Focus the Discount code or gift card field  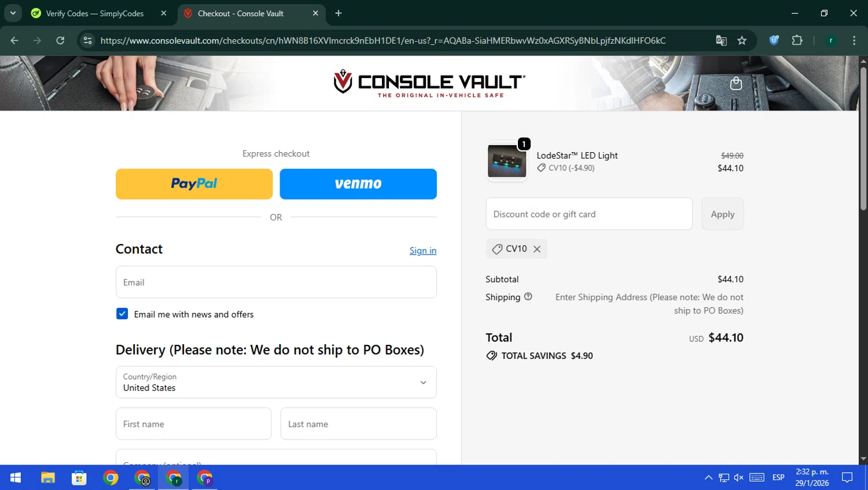pos(589,214)
